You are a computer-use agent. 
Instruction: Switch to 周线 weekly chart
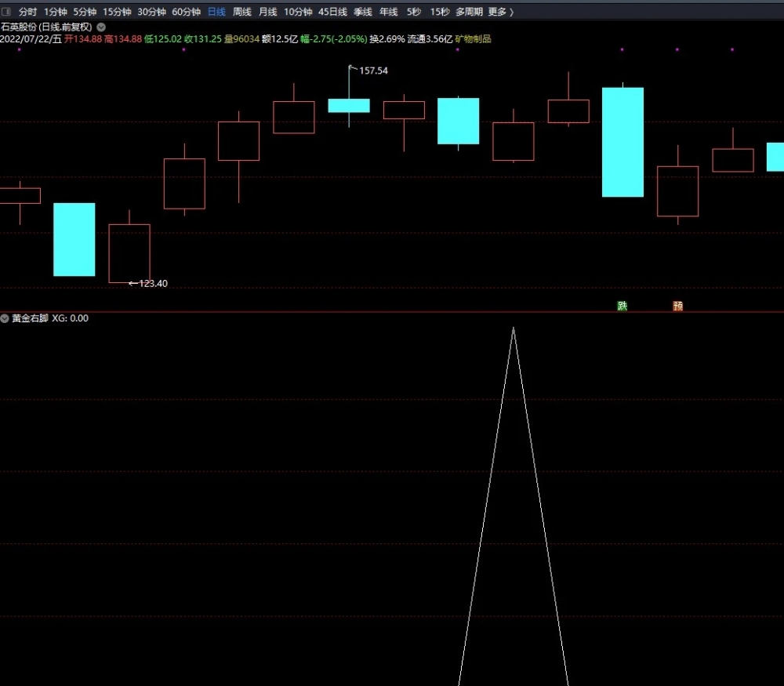pyautogui.click(x=242, y=12)
